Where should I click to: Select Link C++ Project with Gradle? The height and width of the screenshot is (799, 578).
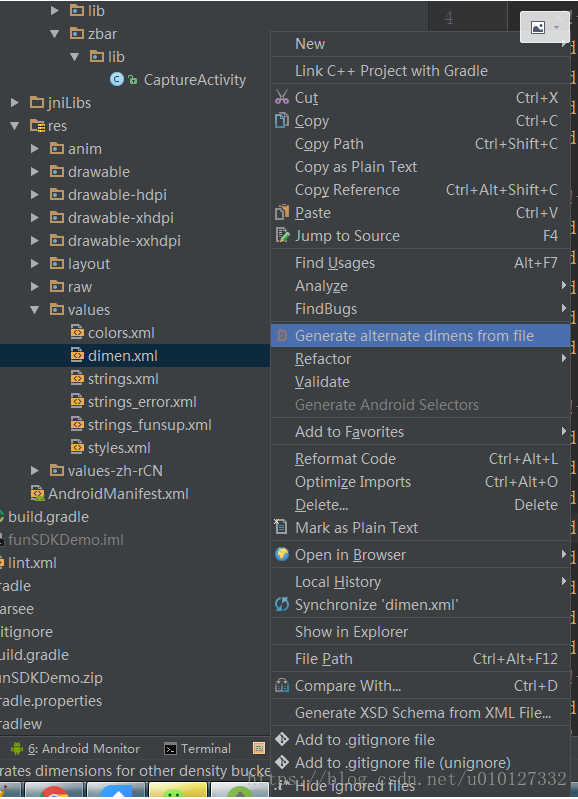pos(420,71)
